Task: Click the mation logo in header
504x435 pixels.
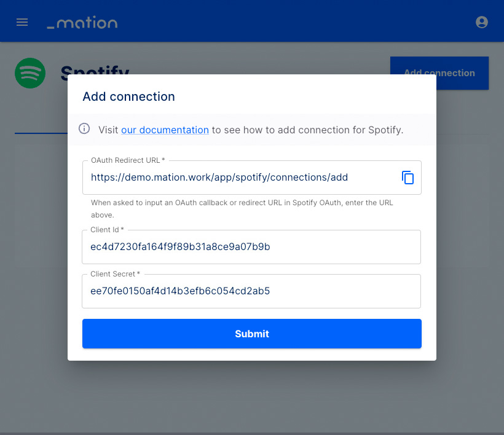Action: 82,23
